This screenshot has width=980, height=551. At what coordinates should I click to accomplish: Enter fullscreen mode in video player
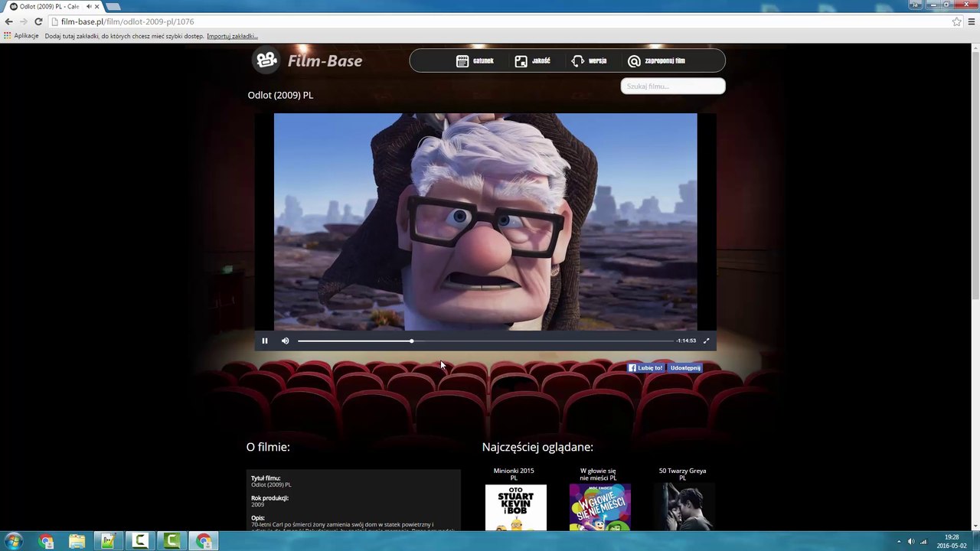[x=706, y=341]
